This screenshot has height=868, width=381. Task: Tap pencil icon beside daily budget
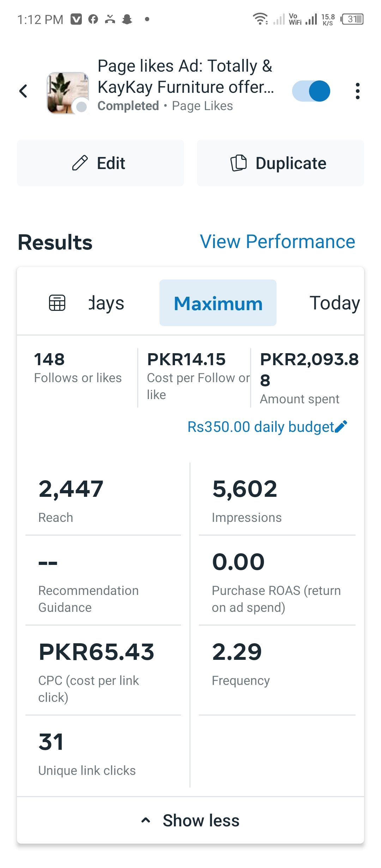pyautogui.click(x=341, y=427)
